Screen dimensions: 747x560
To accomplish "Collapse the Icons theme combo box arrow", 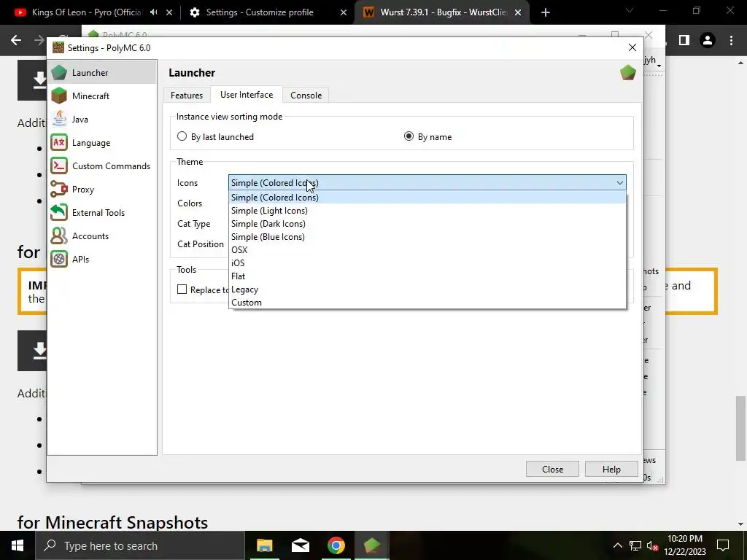I will (x=619, y=183).
